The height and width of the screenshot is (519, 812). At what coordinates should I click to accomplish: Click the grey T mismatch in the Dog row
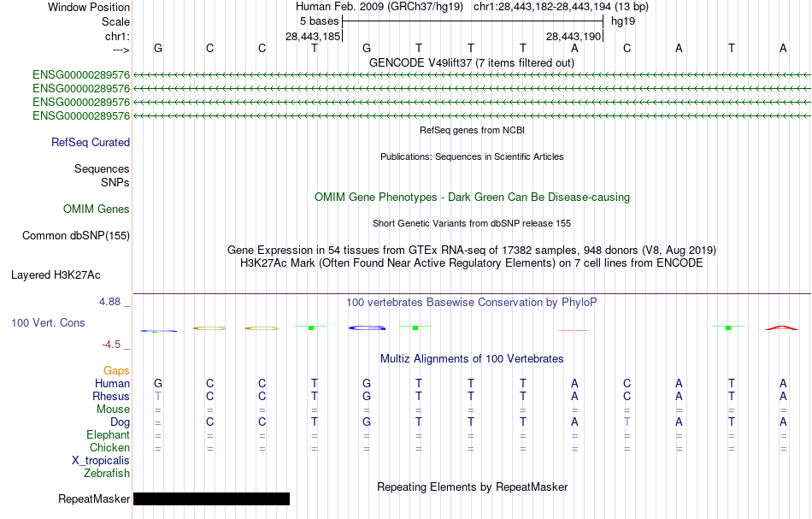(627, 422)
